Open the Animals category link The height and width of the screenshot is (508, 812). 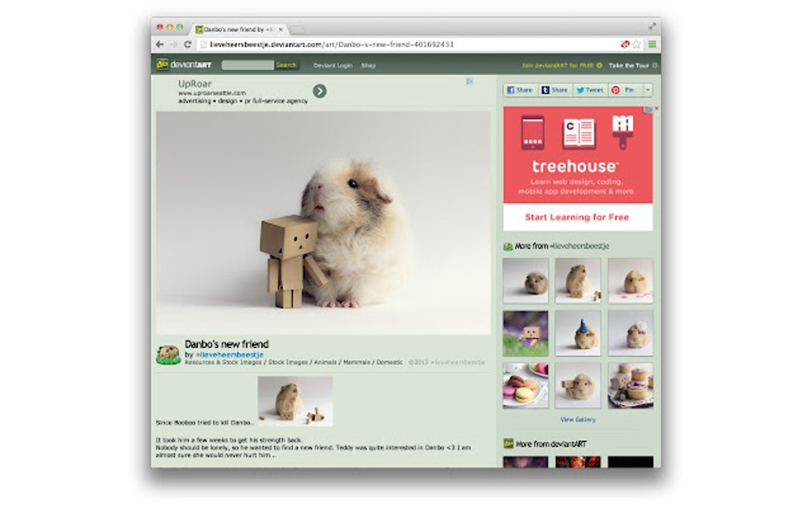tap(326, 362)
